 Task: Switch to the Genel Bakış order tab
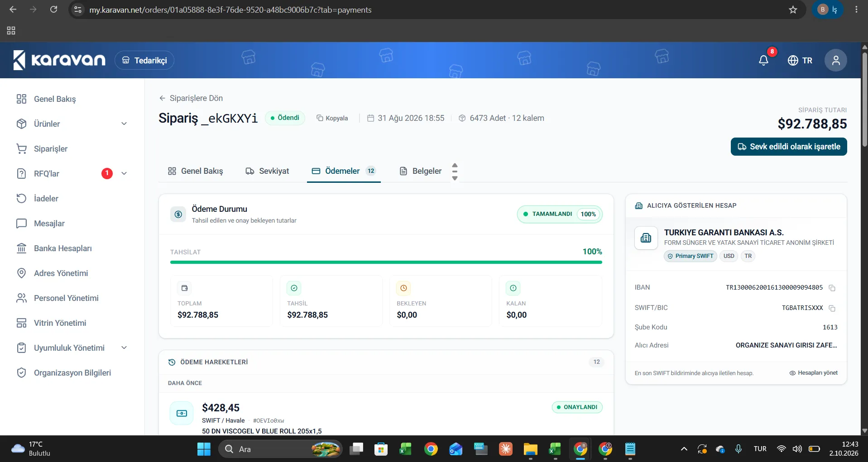[195, 171]
